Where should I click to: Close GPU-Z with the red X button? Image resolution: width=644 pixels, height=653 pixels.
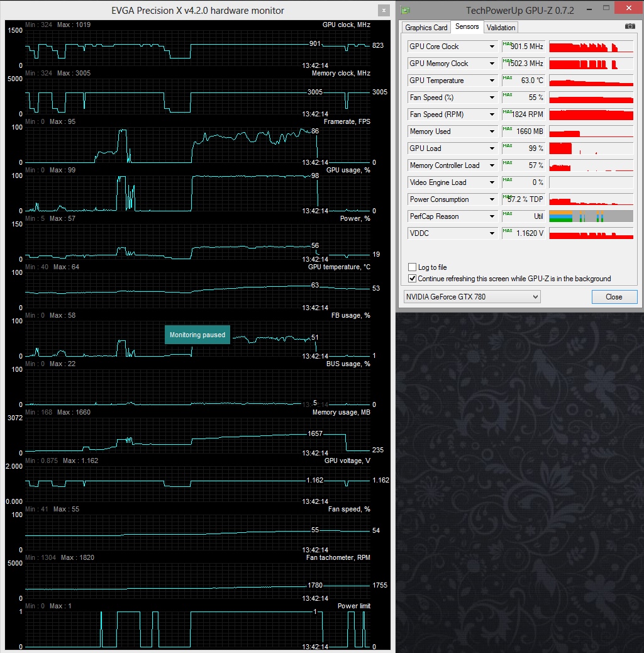[629, 8]
